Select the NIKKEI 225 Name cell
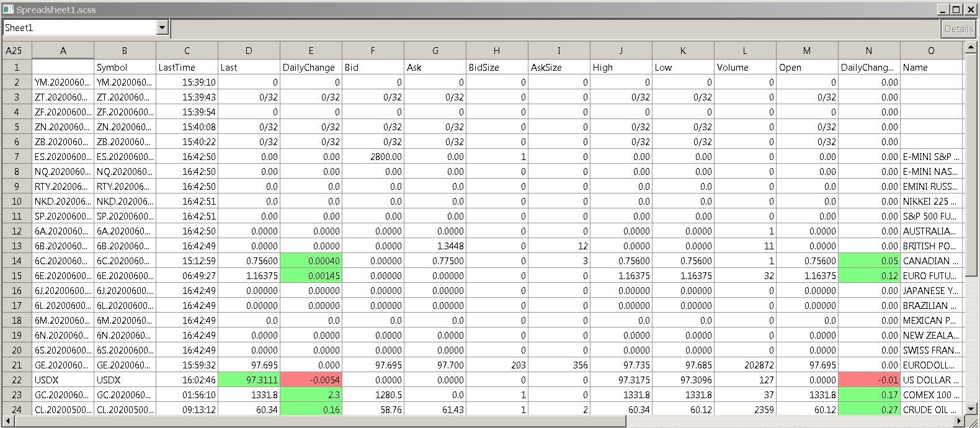This screenshot has height=428, width=980. tap(931, 201)
